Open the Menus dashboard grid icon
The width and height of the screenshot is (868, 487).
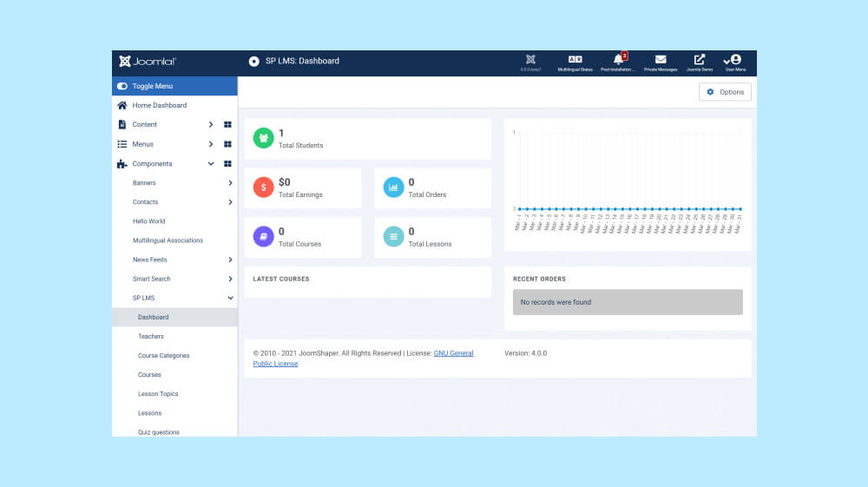tap(227, 144)
